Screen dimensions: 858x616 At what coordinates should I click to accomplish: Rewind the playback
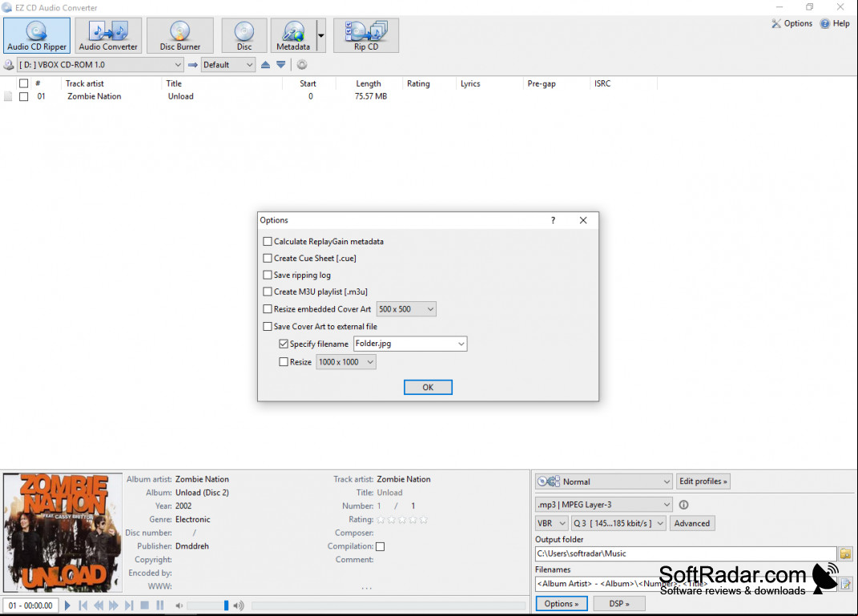click(99, 605)
